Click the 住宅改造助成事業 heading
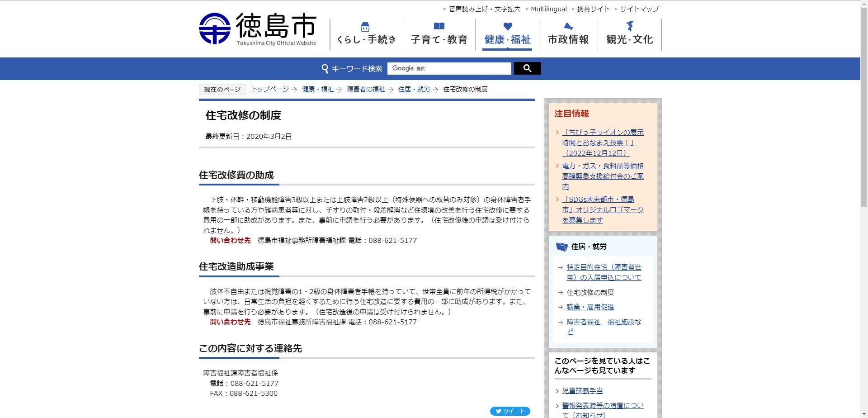868x418 pixels. (x=236, y=266)
